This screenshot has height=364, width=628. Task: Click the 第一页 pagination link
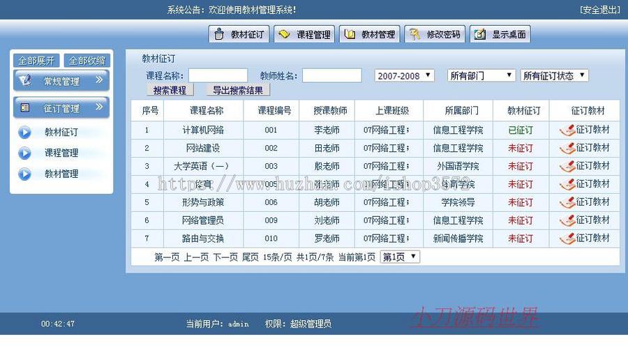[x=167, y=257]
